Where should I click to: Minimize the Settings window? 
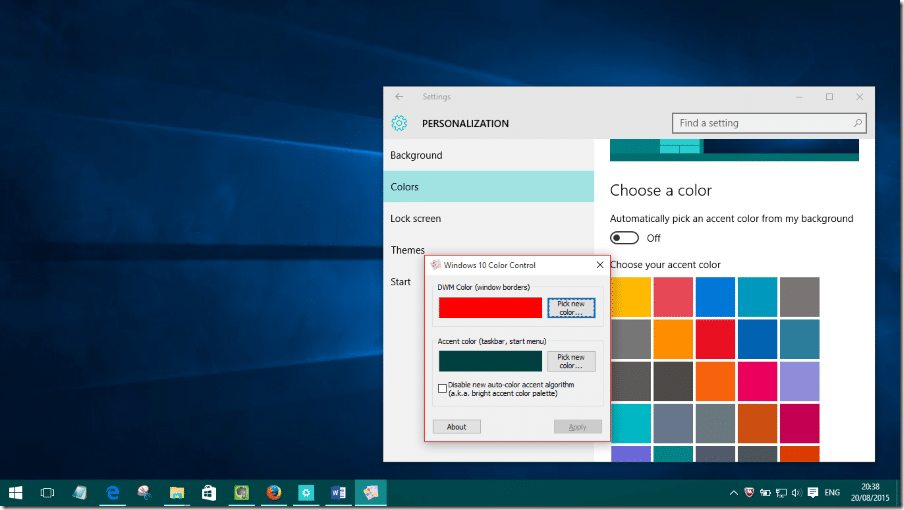pyautogui.click(x=799, y=97)
